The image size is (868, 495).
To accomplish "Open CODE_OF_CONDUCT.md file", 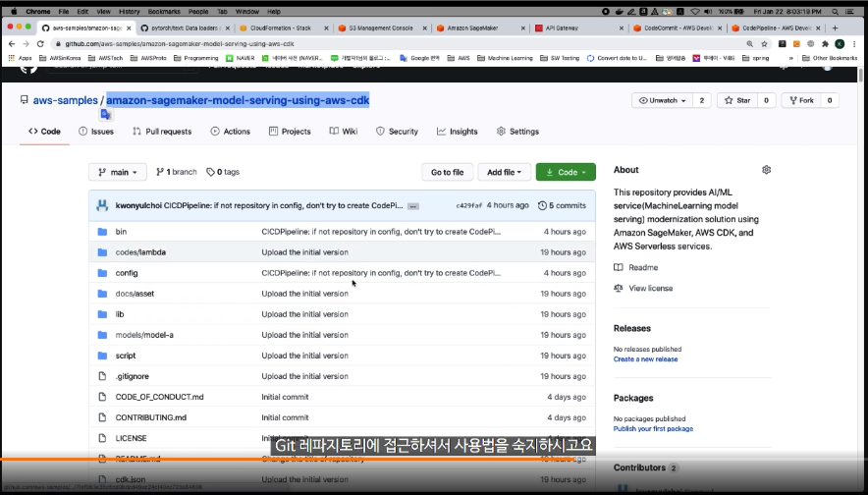I will [159, 397].
